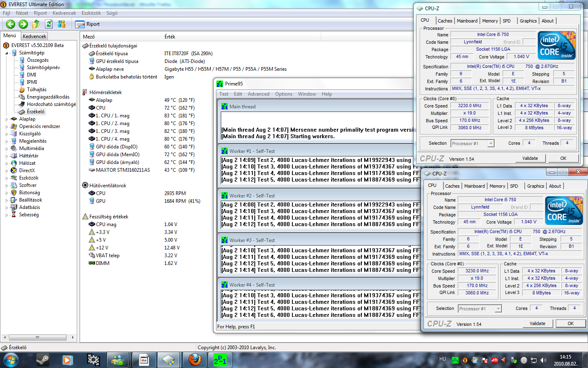Click the horizontal scrollbar in EVEREST tree panel
This screenshot has width=588, height=368.
[38, 337]
